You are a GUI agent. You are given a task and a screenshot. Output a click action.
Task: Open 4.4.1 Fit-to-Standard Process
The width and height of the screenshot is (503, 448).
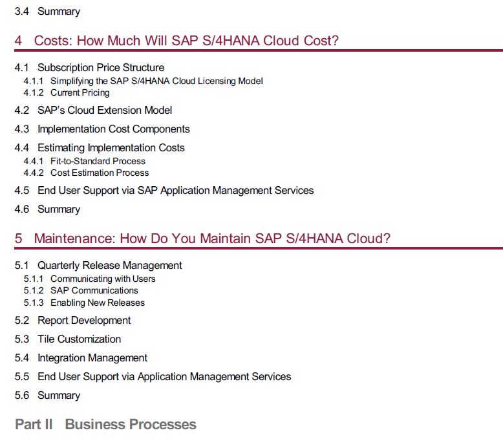[x=84, y=162]
